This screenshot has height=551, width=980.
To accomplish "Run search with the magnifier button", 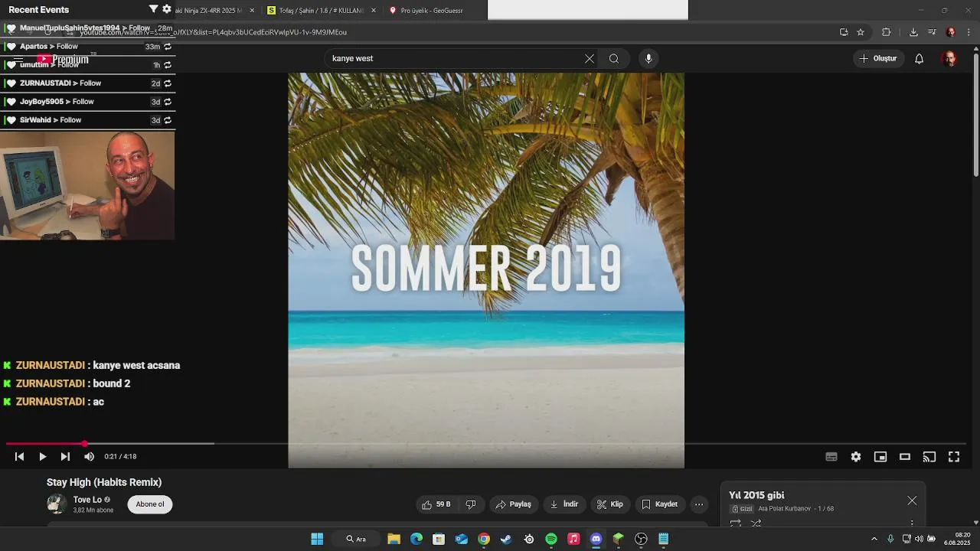I will (614, 59).
